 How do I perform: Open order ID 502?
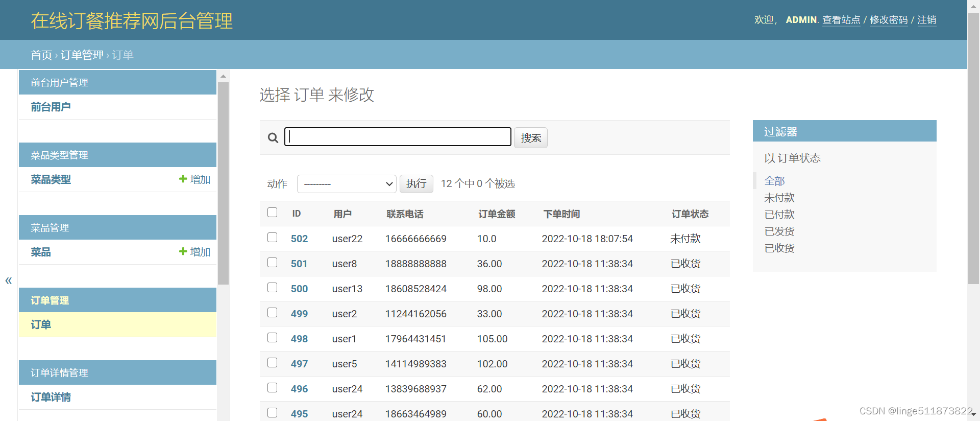click(299, 239)
